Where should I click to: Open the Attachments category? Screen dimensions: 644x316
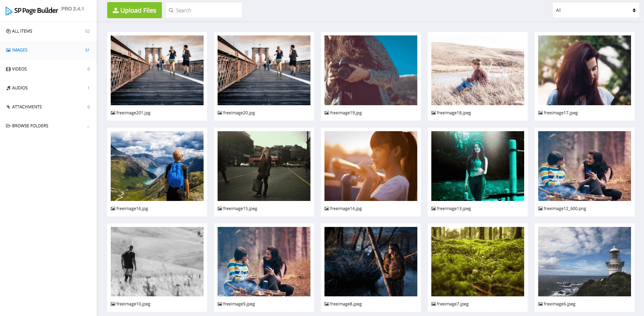click(x=48, y=107)
